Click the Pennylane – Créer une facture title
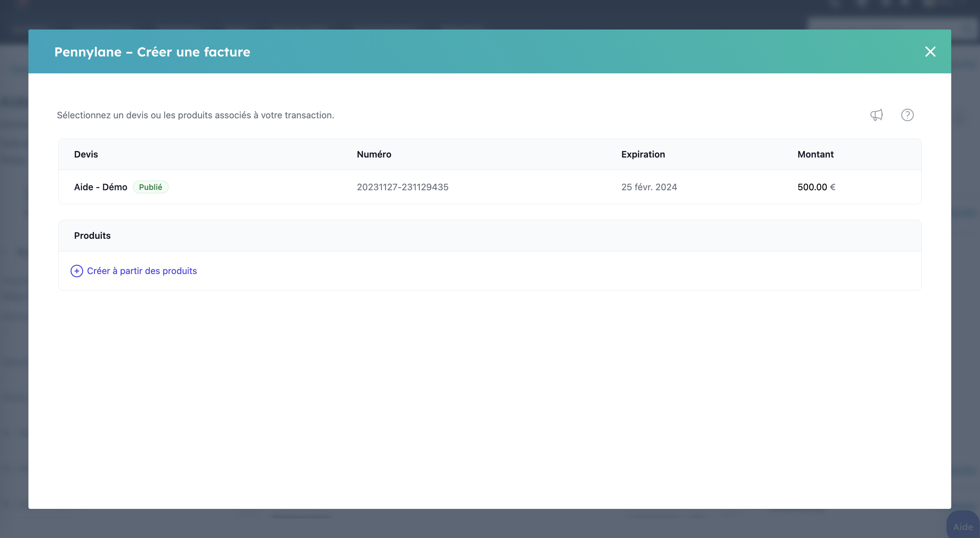 pos(152,52)
